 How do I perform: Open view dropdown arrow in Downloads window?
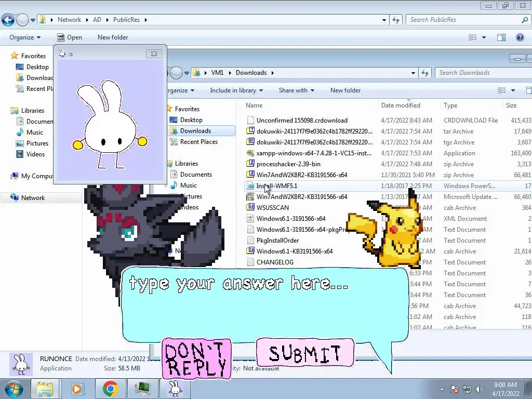click(513, 90)
